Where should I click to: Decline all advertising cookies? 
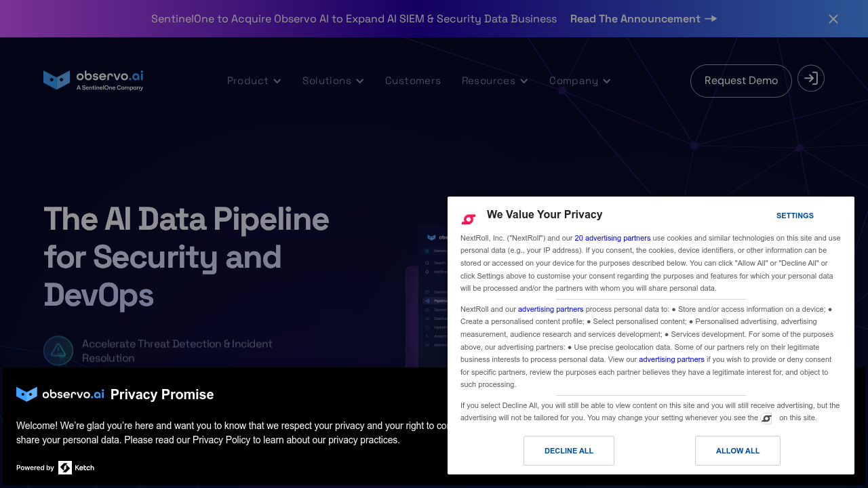tap(568, 451)
